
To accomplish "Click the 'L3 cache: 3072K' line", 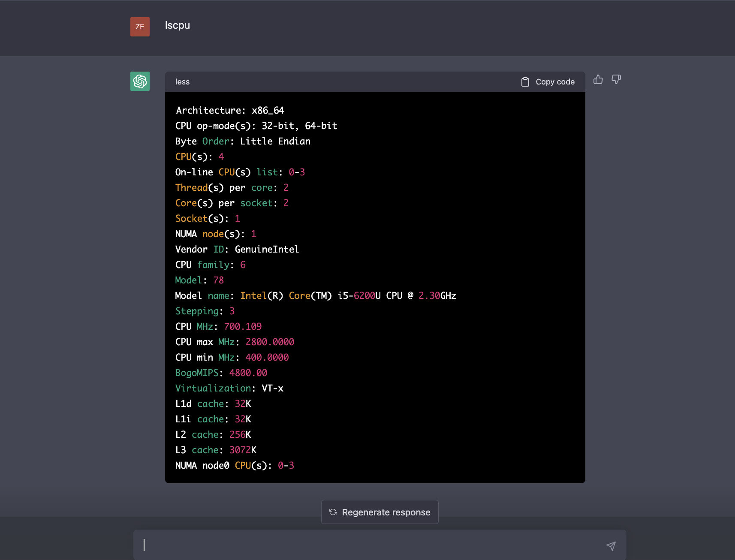I will (x=216, y=450).
